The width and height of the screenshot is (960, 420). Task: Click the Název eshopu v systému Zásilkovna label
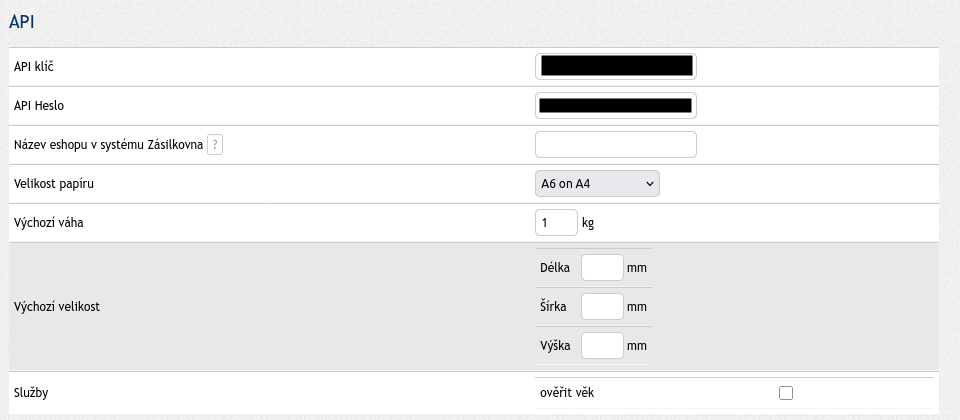108,145
